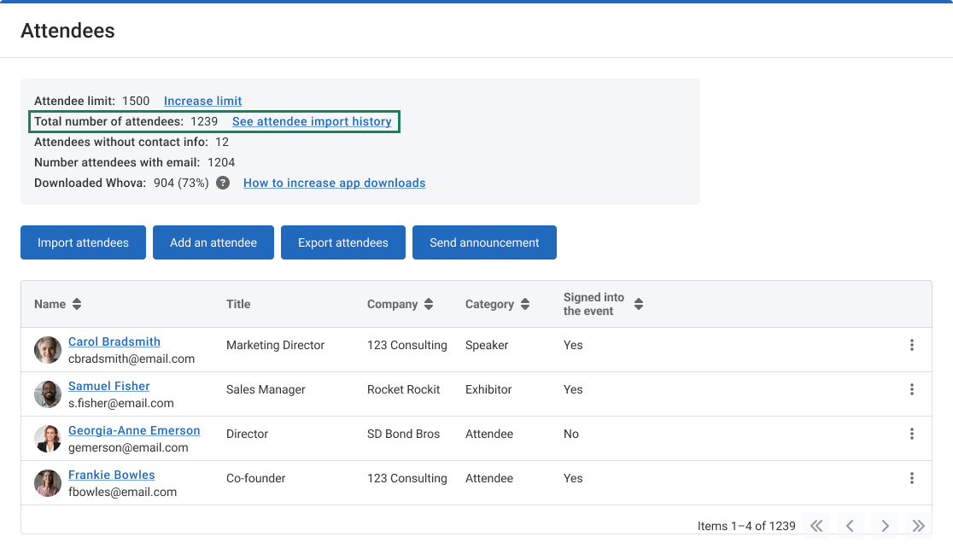Open three-dot menu for Georgia-Anne Emerson

pyautogui.click(x=911, y=434)
